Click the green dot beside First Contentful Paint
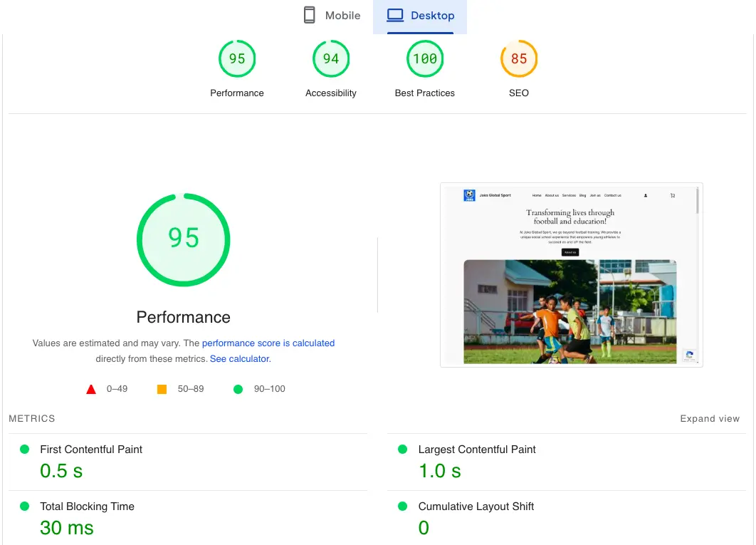Image resolution: width=756 pixels, height=545 pixels. (23, 449)
